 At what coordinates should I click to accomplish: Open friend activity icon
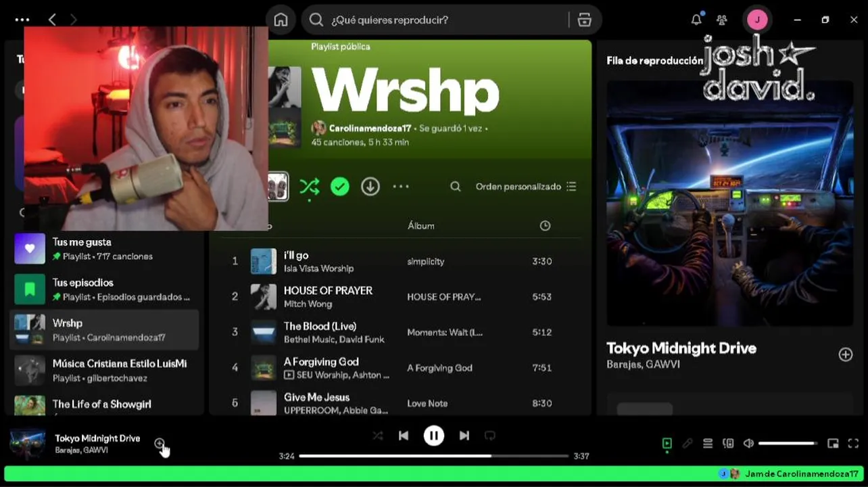click(722, 20)
